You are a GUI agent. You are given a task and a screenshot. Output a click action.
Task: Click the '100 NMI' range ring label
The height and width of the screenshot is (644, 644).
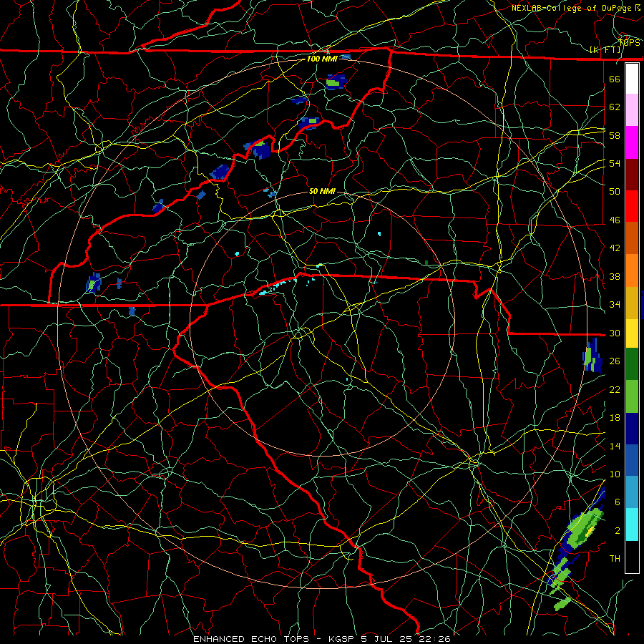(322, 59)
